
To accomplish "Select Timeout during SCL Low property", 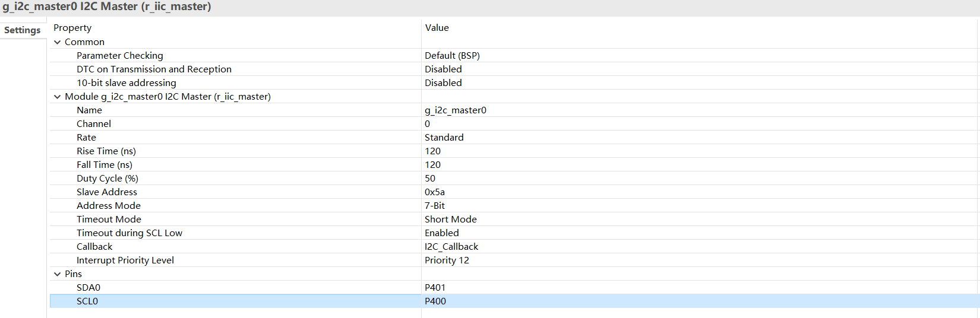I will pos(129,233).
